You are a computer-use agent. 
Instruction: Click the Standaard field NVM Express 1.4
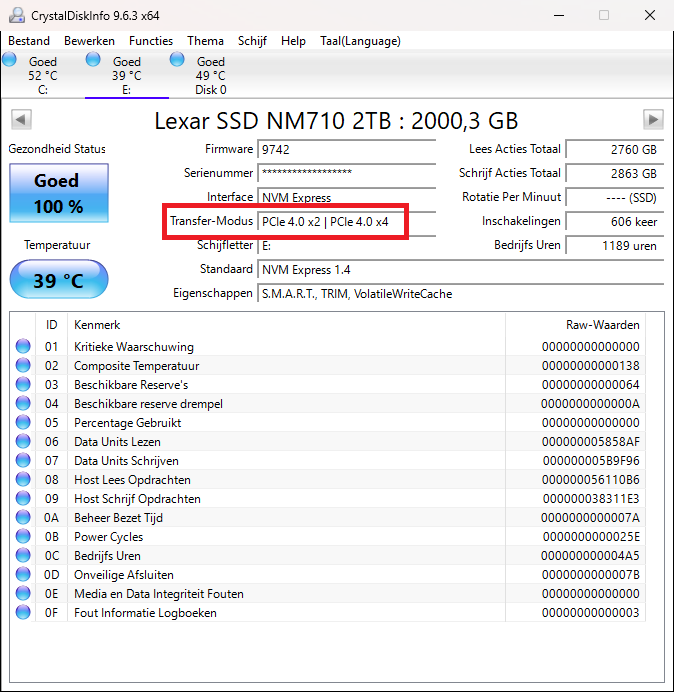click(461, 270)
